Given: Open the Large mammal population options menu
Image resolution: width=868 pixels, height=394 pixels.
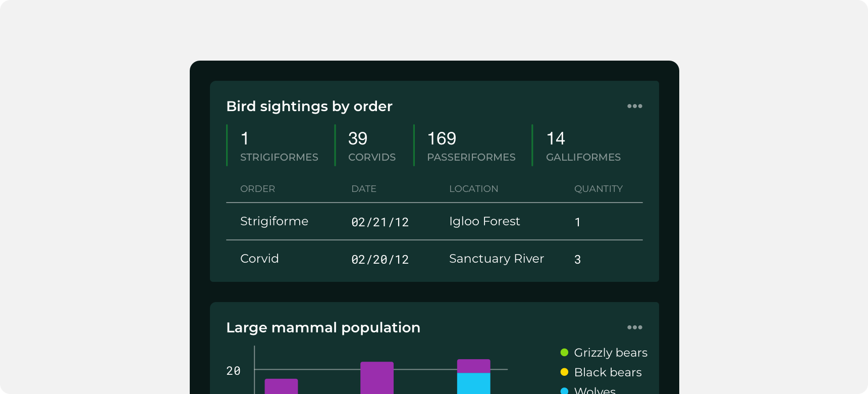Looking at the screenshot, I should 634,327.
